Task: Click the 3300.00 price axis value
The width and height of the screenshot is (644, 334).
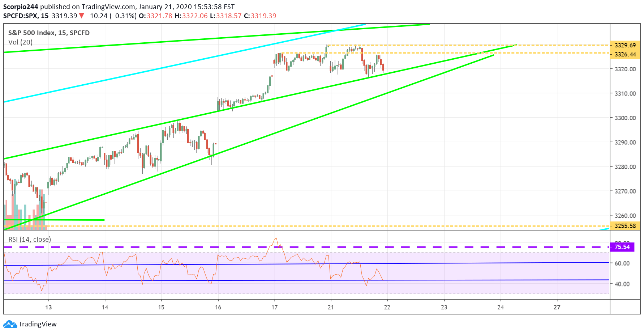Action: coord(625,118)
